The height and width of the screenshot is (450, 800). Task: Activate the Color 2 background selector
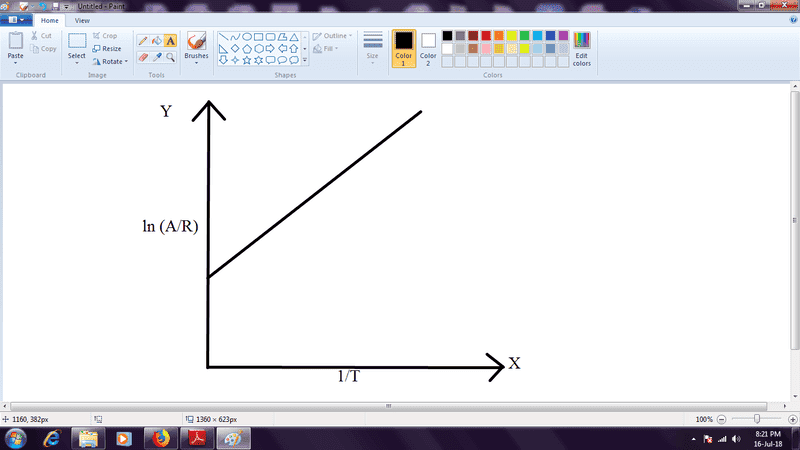click(428, 48)
